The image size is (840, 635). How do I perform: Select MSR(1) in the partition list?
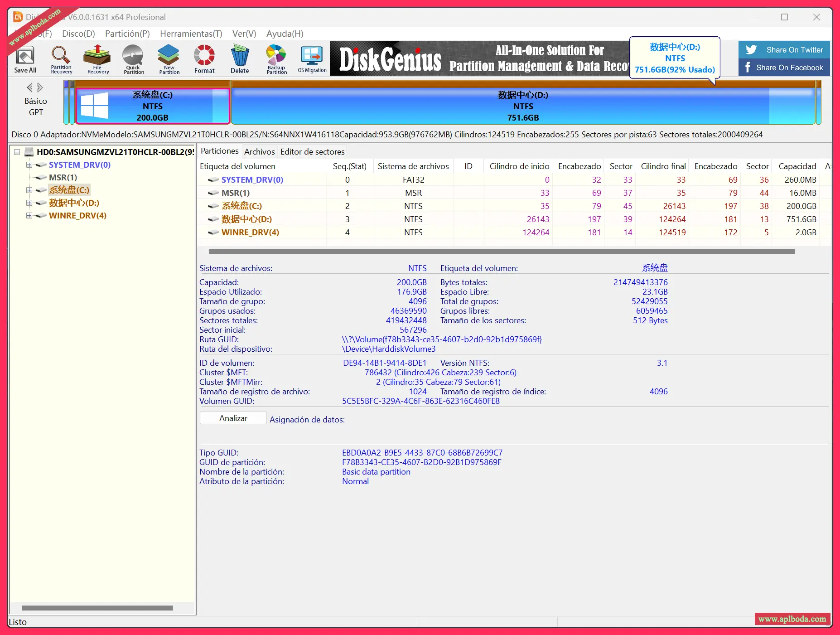click(235, 193)
